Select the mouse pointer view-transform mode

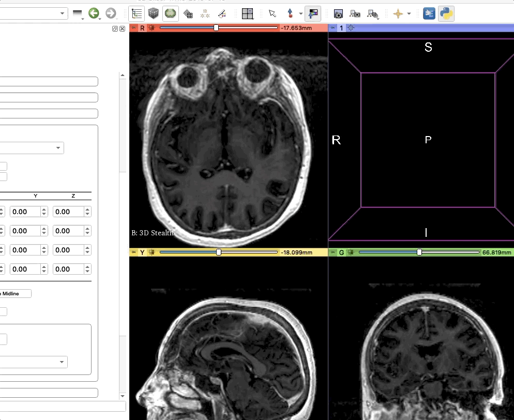tap(273, 13)
